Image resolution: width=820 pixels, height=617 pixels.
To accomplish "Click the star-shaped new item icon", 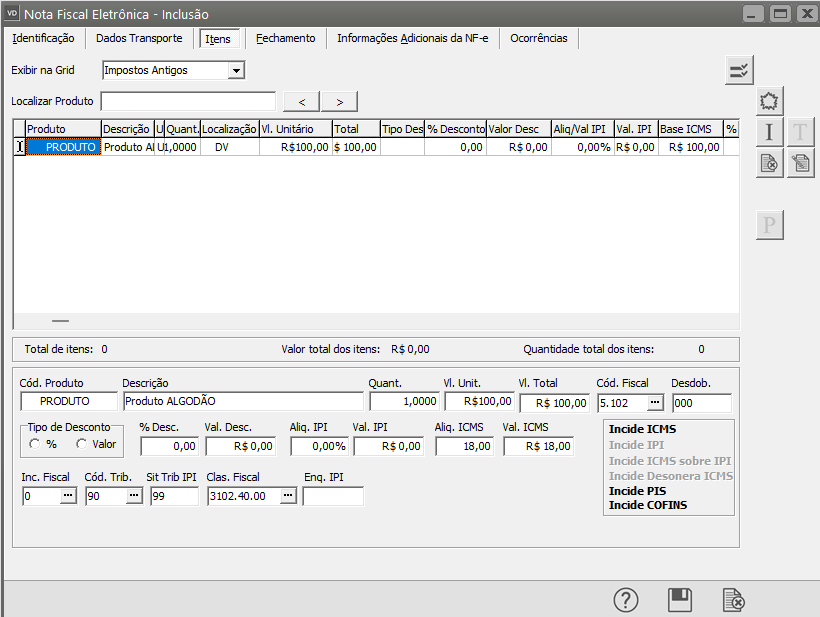I will coord(769,101).
